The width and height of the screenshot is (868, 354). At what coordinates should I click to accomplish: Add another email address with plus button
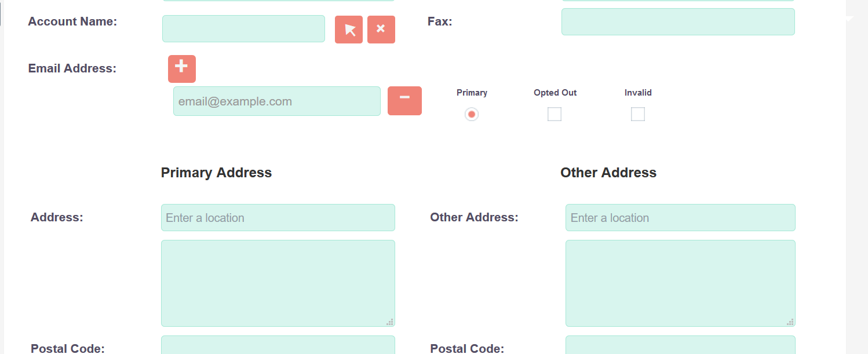coord(182,69)
